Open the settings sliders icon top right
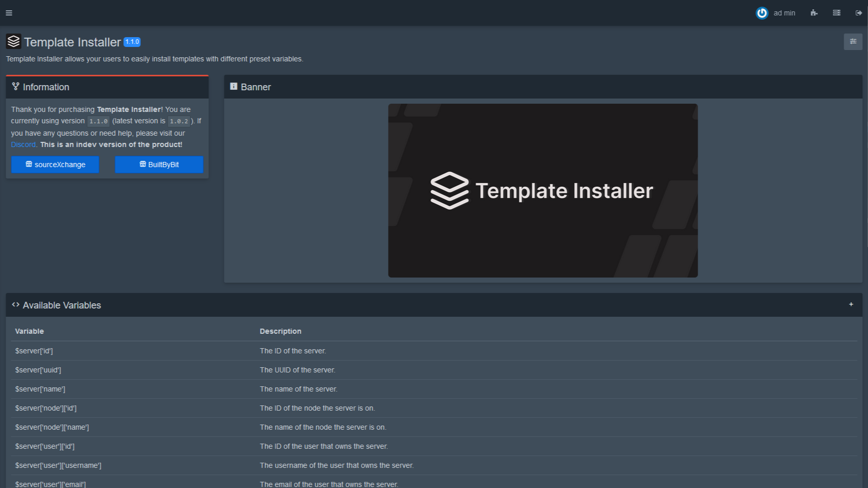The width and height of the screenshot is (868, 488). coord(853,42)
